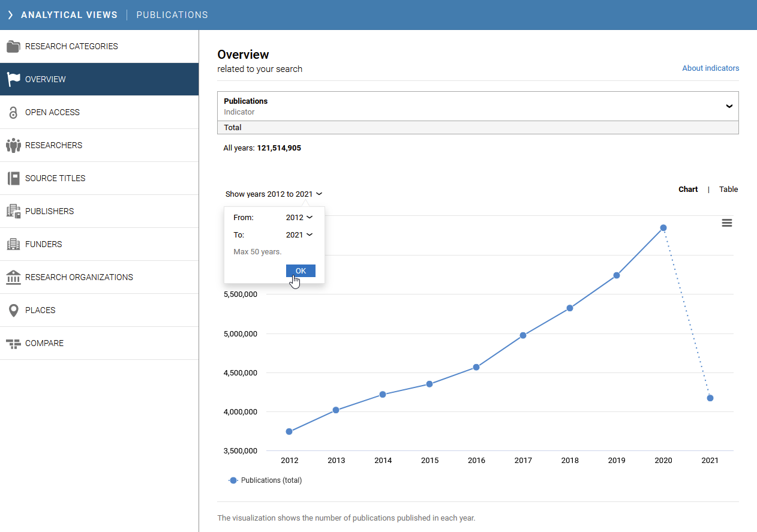This screenshot has height=532, width=757.
Task: Open the chart hamburger menu
Action: tap(726, 223)
